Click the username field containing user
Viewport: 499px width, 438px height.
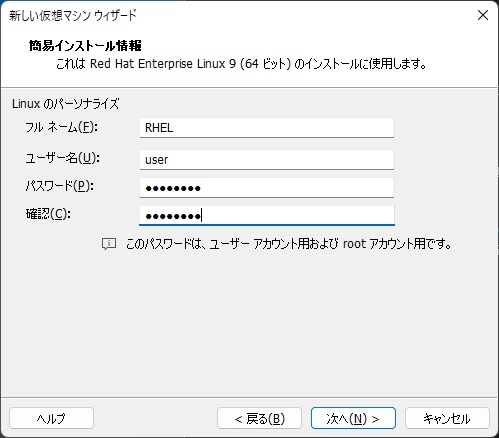tap(267, 160)
